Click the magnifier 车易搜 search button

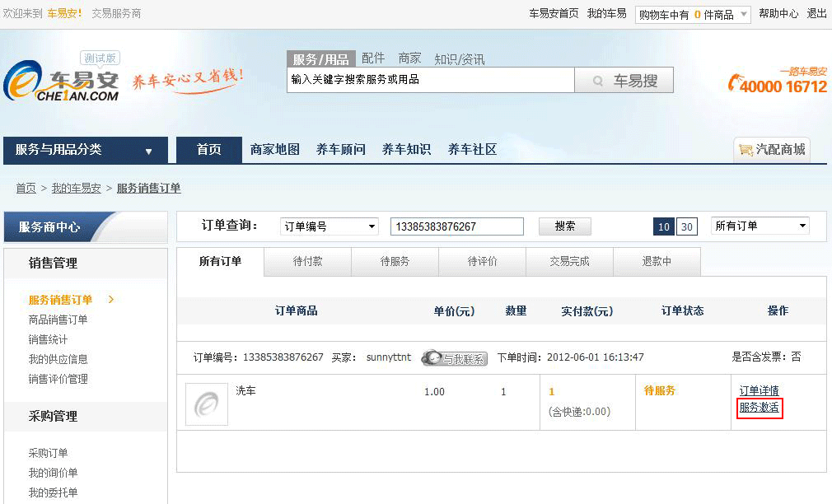tap(624, 81)
